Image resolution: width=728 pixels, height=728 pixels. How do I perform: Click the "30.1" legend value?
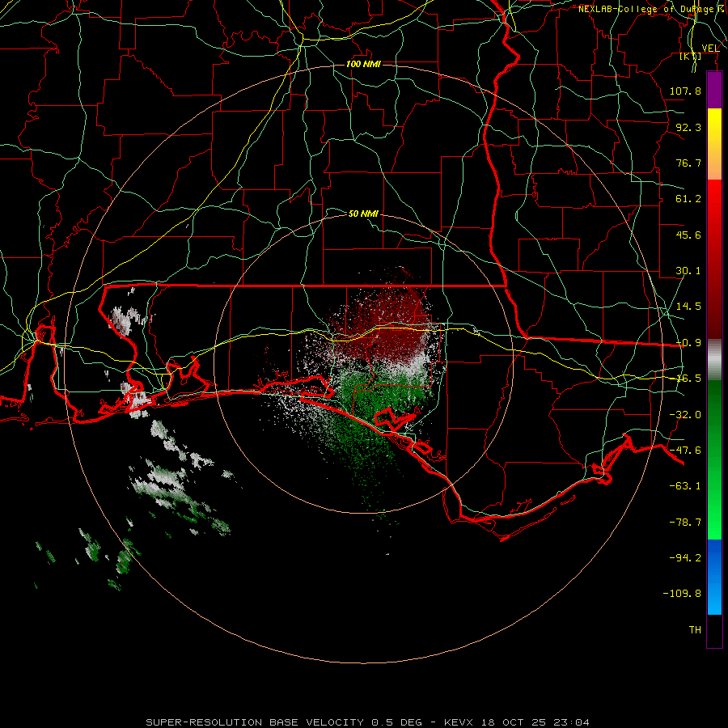tap(688, 271)
